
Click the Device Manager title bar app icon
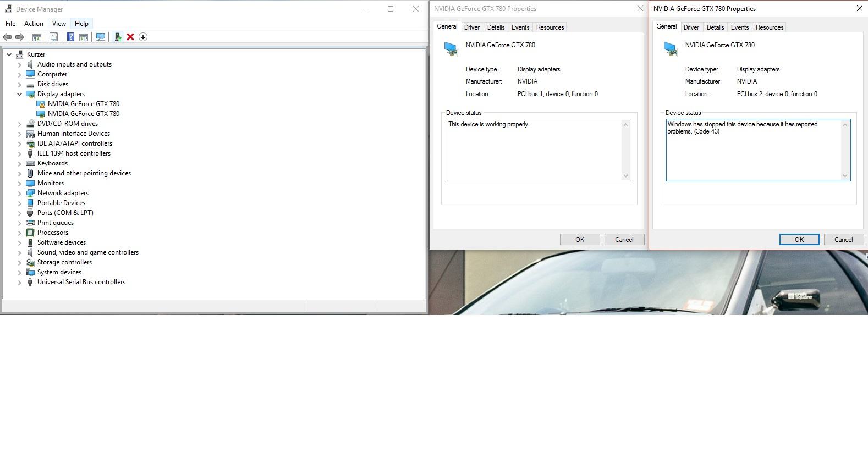coord(9,9)
